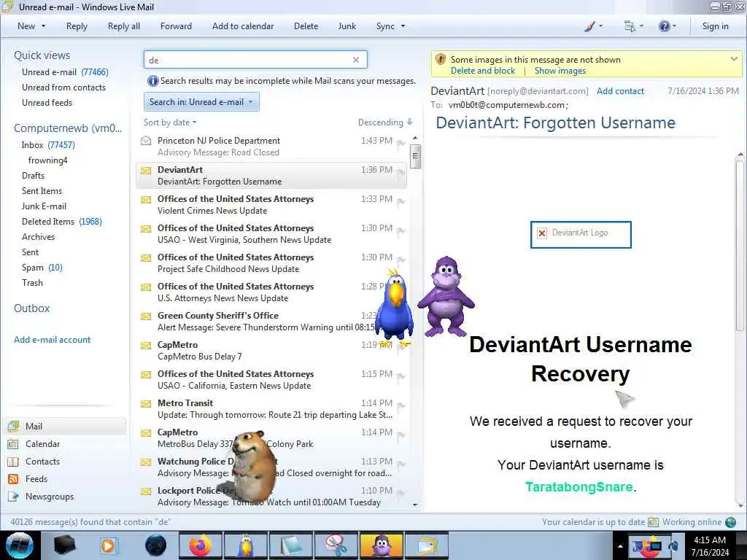
Task: Click the Working online globe icon
Action: 730,522
